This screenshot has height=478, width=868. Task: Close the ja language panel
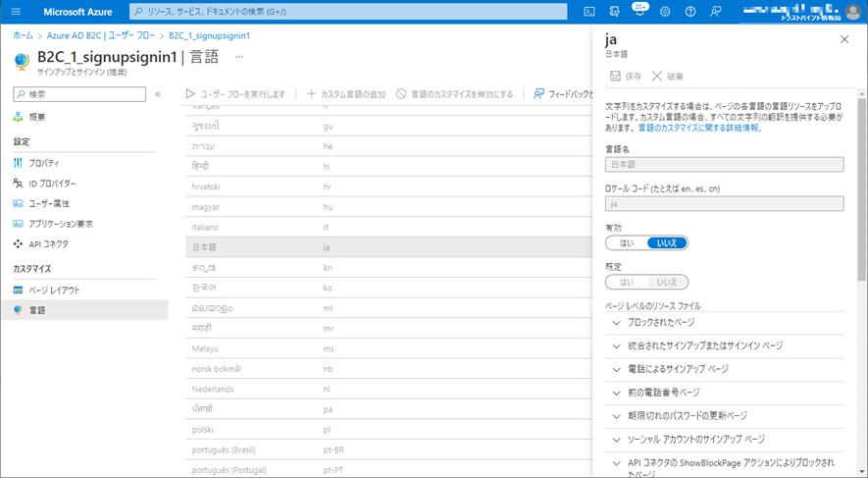[x=844, y=39]
